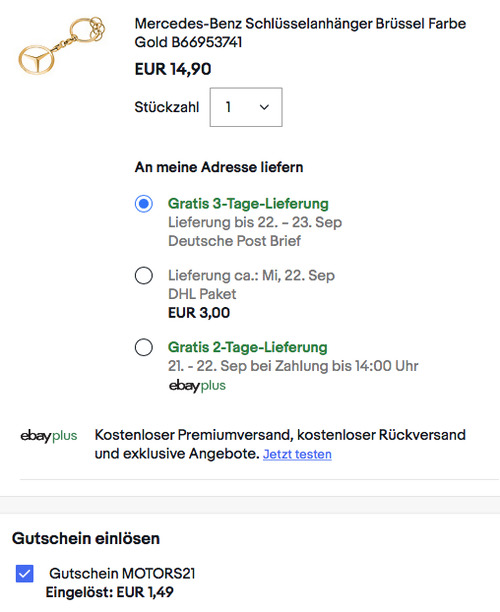The image size is (500, 612).
Task: Click ebay plus logo under 2-Tage-Lieferung
Action: click(x=197, y=386)
